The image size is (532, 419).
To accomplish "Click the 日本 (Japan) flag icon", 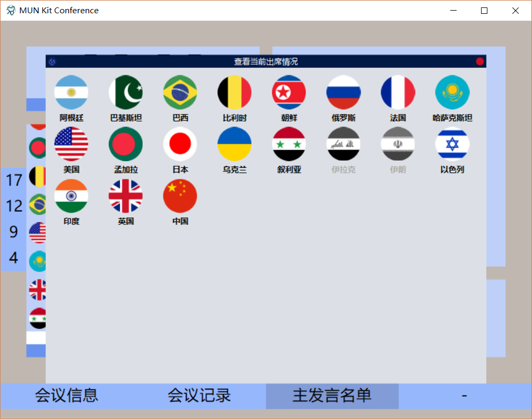I will [x=180, y=144].
